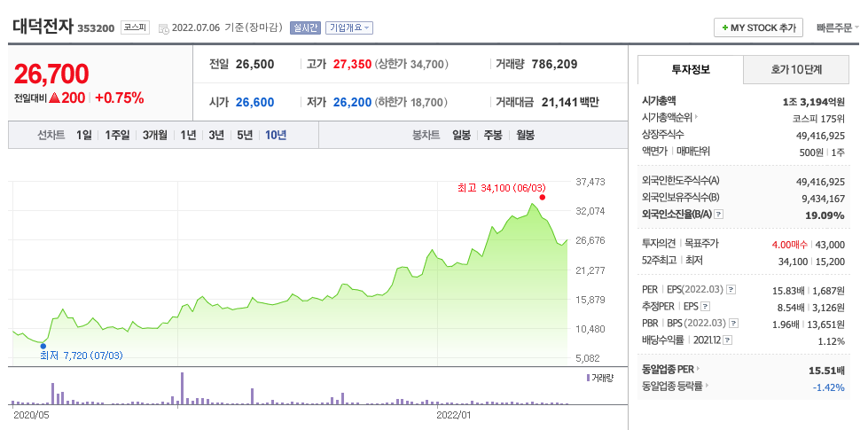Click the help icon next to PBR BPS(2022.03)
The width and height of the screenshot is (868, 430).
[x=733, y=324]
